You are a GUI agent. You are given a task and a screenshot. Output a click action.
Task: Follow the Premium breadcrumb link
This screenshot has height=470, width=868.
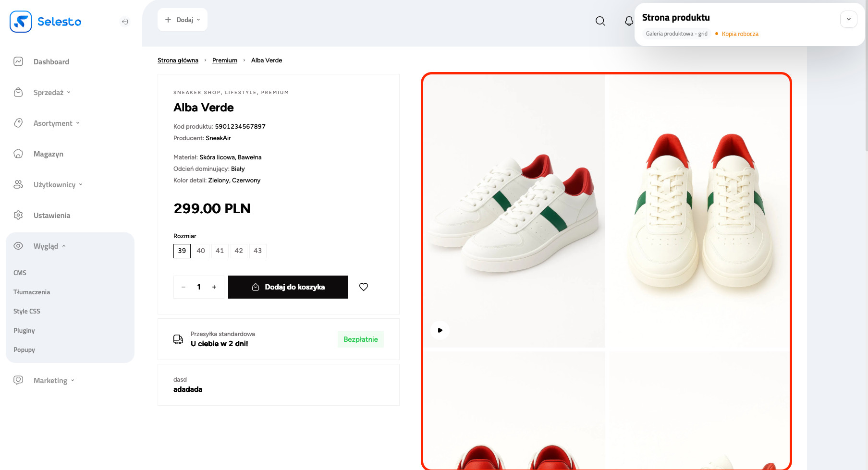(225, 60)
